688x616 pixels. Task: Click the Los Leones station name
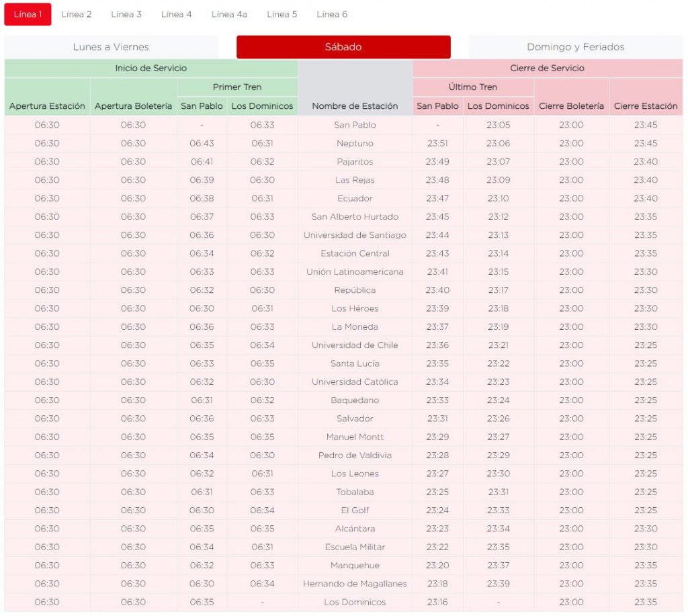(x=355, y=474)
